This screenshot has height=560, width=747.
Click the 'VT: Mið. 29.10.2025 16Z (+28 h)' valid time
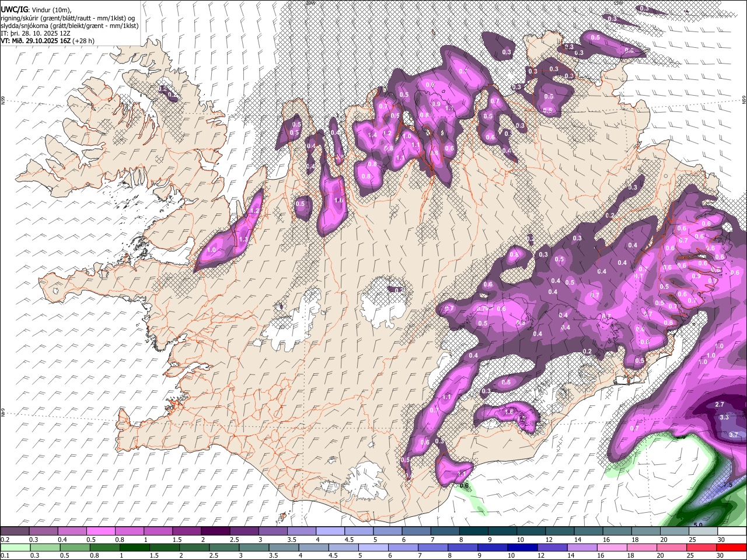pos(48,41)
